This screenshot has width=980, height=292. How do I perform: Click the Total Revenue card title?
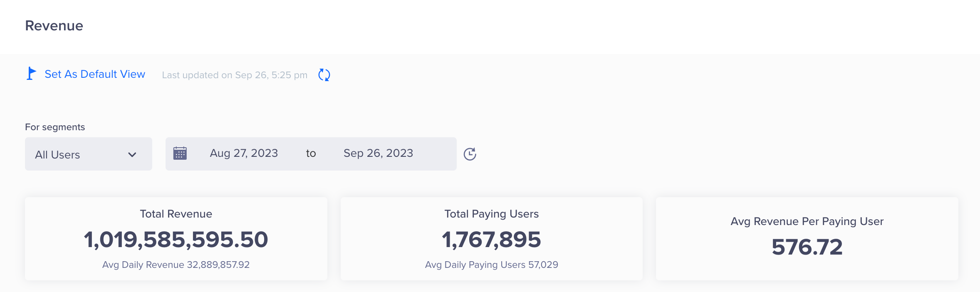pyautogui.click(x=176, y=214)
